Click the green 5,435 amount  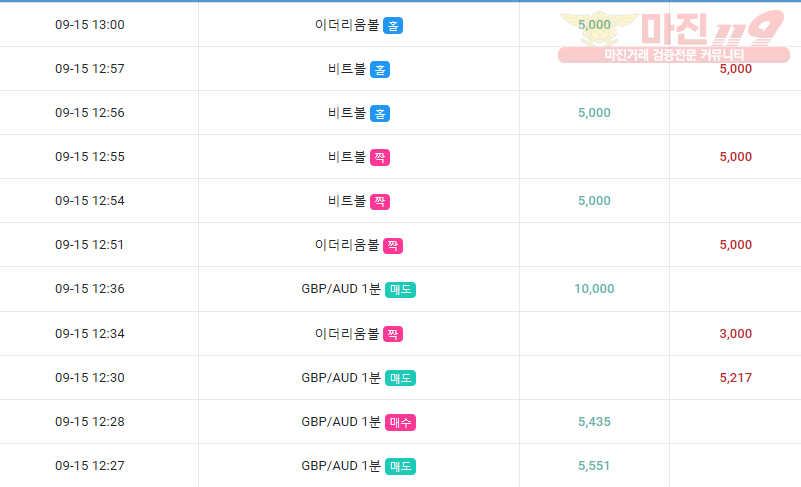click(x=594, y=422)
